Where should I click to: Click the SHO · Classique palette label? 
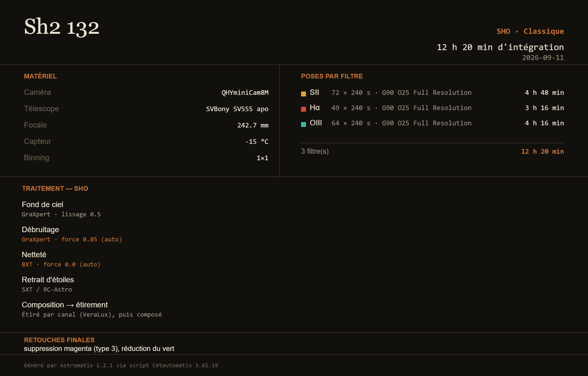click(x=530, y=31)
